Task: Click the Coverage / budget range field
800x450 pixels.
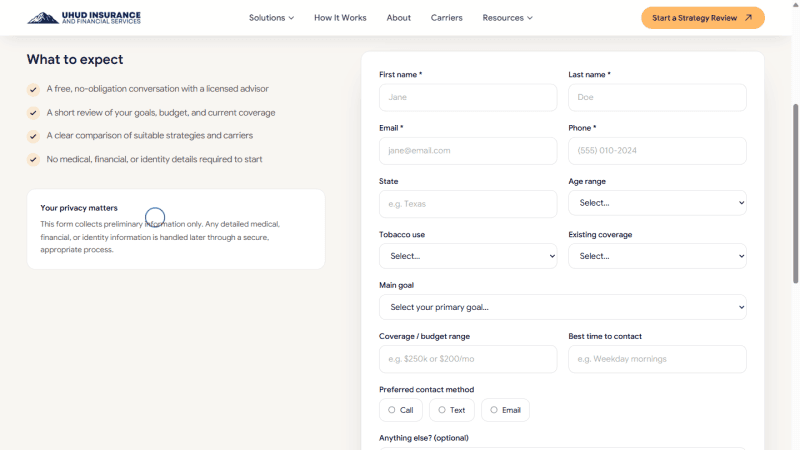Action: coord(468,359)
